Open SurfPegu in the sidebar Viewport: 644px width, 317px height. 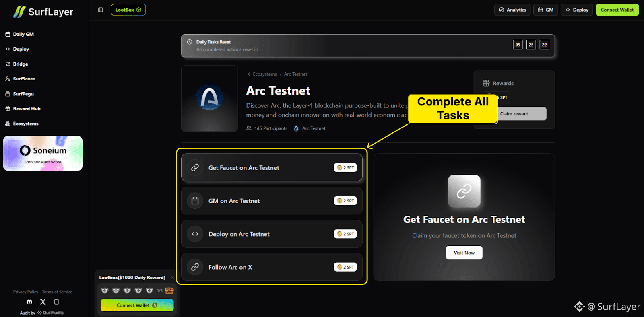[x=19, y=94]
